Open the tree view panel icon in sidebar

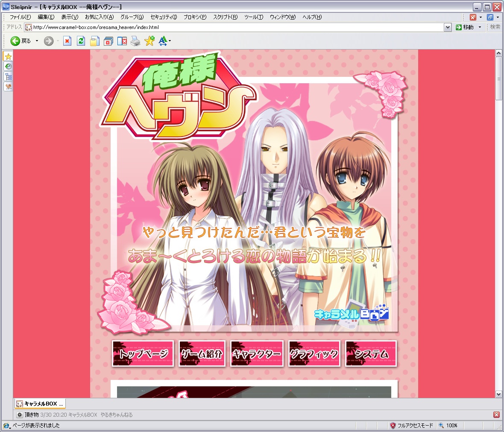tap(8, 77)
